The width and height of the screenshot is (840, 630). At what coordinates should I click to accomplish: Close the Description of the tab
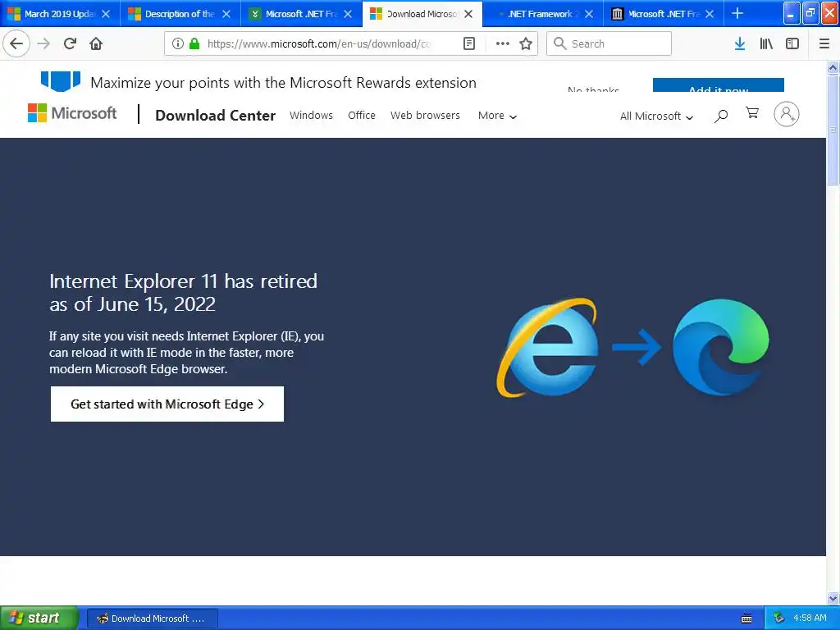[x=226, y=14]
